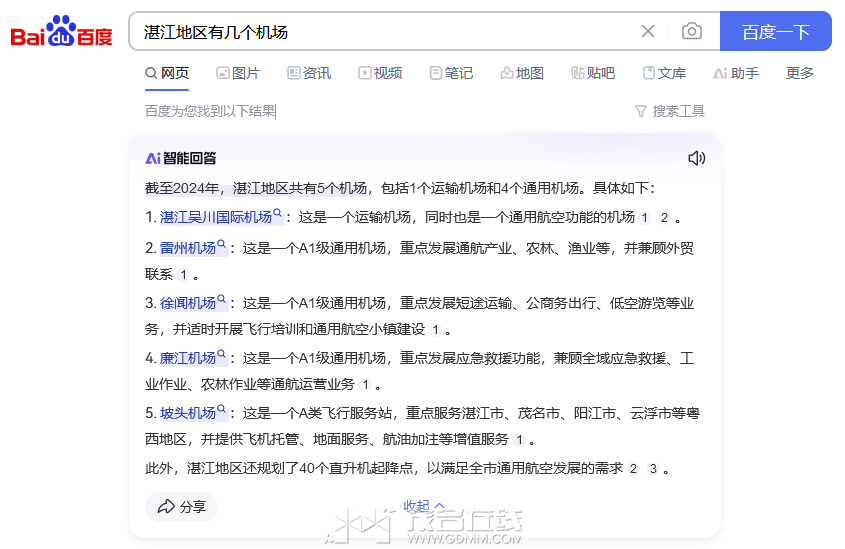
Task: Open the 雷州机场 link
Action: [188, 248]
